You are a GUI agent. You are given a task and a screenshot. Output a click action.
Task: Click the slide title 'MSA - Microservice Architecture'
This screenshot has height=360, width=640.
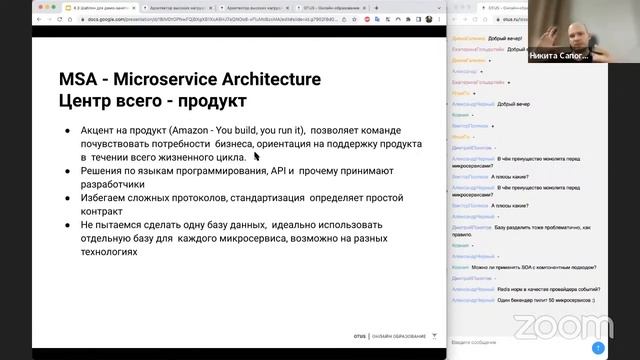point(190,79)
